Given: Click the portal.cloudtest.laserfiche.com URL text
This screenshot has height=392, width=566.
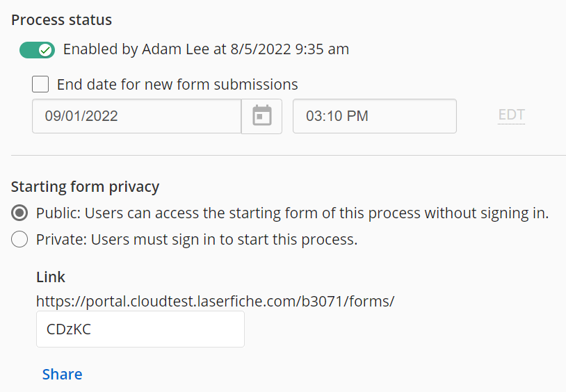Looking at the screenshot, I should coord(215,301).
